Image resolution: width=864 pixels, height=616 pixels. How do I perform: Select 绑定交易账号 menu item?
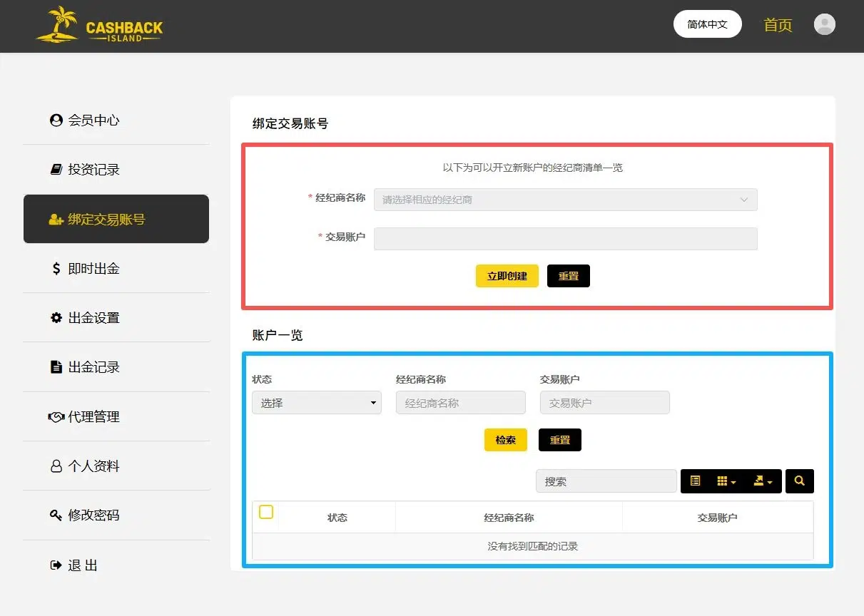click(116, 219)
